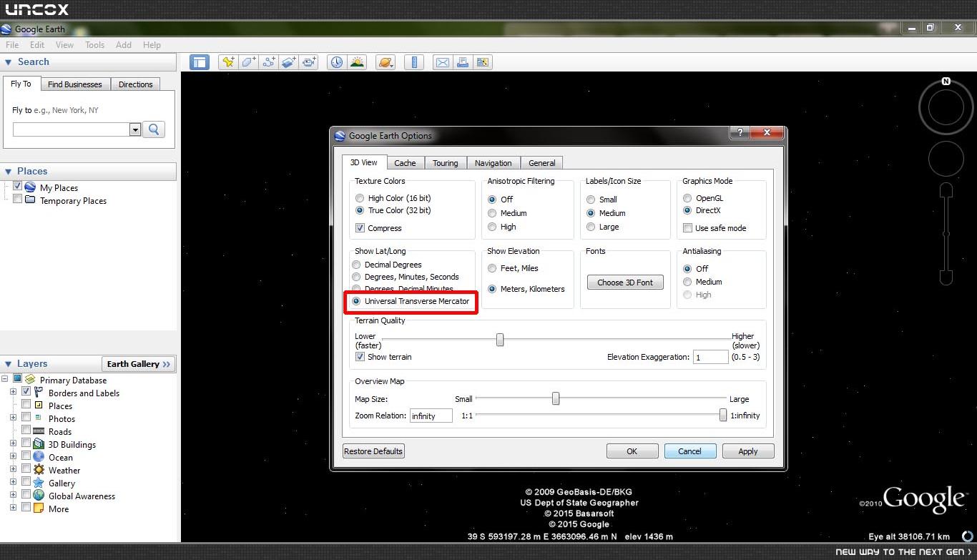Expand the Global Awareness tree node
This screenshot has height=560, width=977.
pyautogui.click(x=13, y=495)
